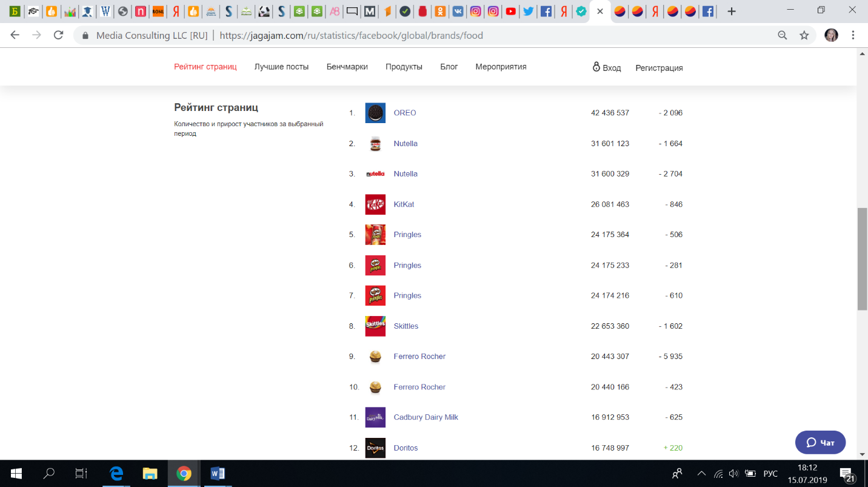Open the Action Center notifications
The width and height of the screenshot is (868, 487).
click(846, 474)
